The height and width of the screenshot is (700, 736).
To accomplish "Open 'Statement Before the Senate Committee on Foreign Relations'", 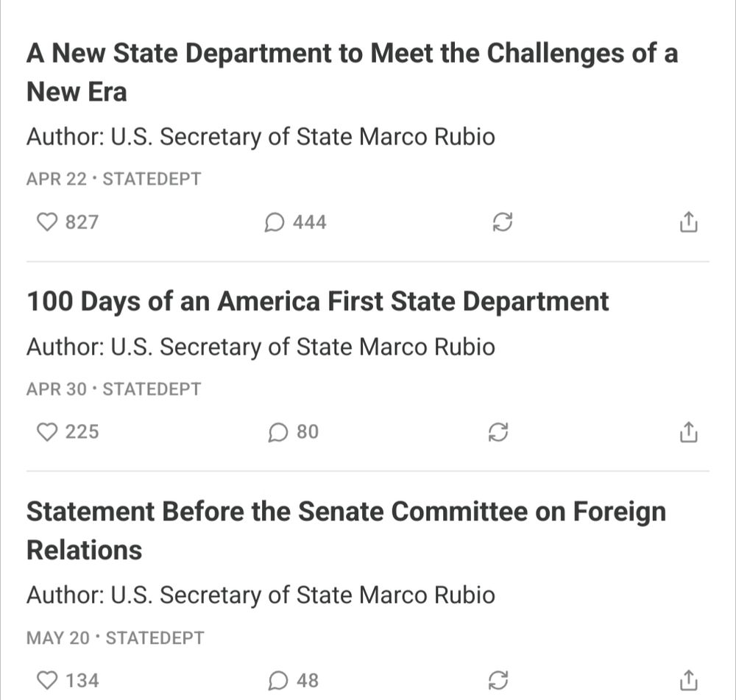I will click(x=347, y=531).
